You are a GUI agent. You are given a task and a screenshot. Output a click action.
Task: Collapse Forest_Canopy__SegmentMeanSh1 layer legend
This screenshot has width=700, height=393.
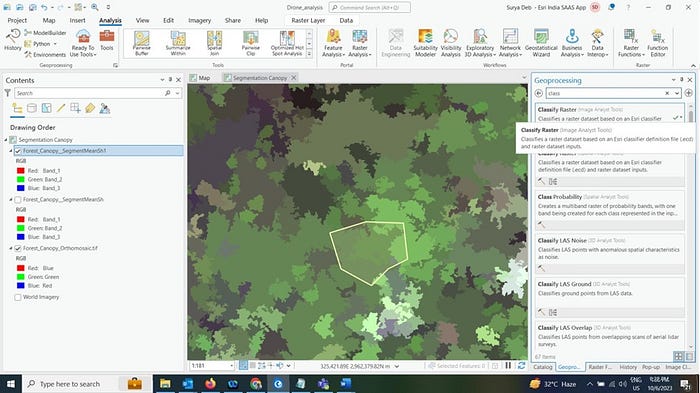(11, 151)
